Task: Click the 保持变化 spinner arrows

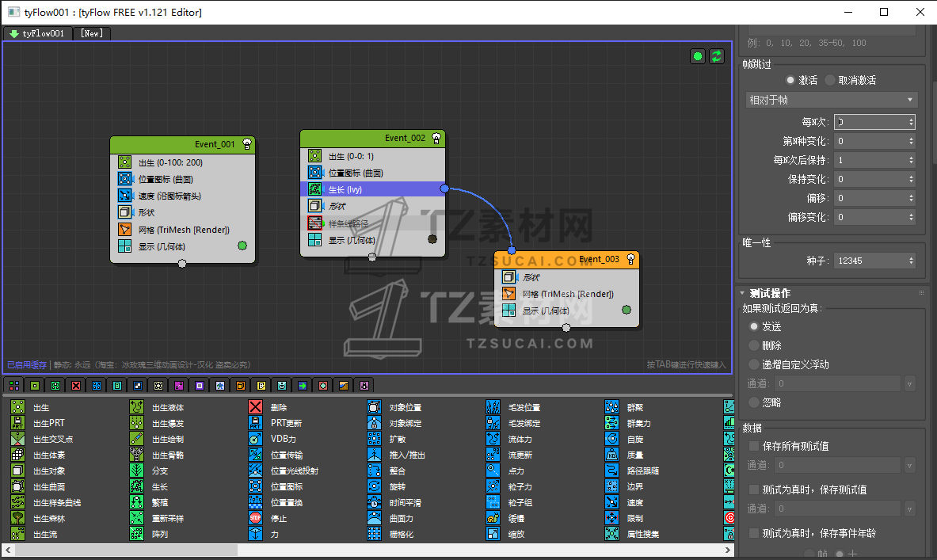Action: click(912, 179)
